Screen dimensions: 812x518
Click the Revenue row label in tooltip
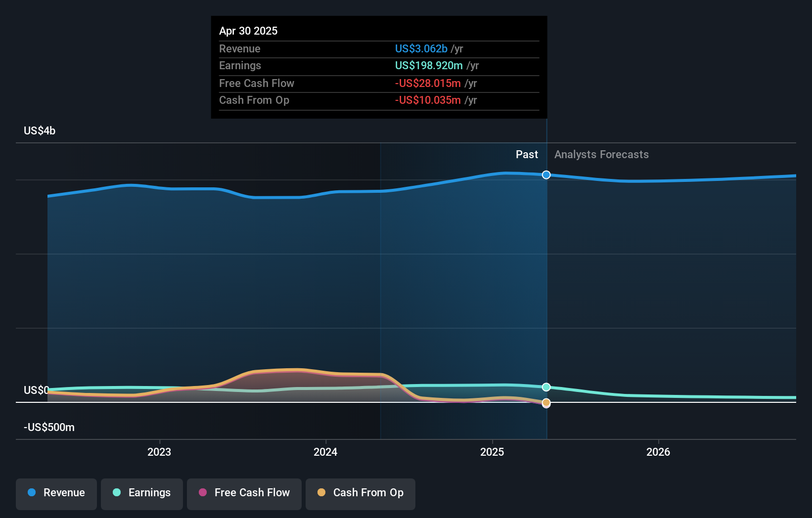pyautogui.click(x=240, y=48)
